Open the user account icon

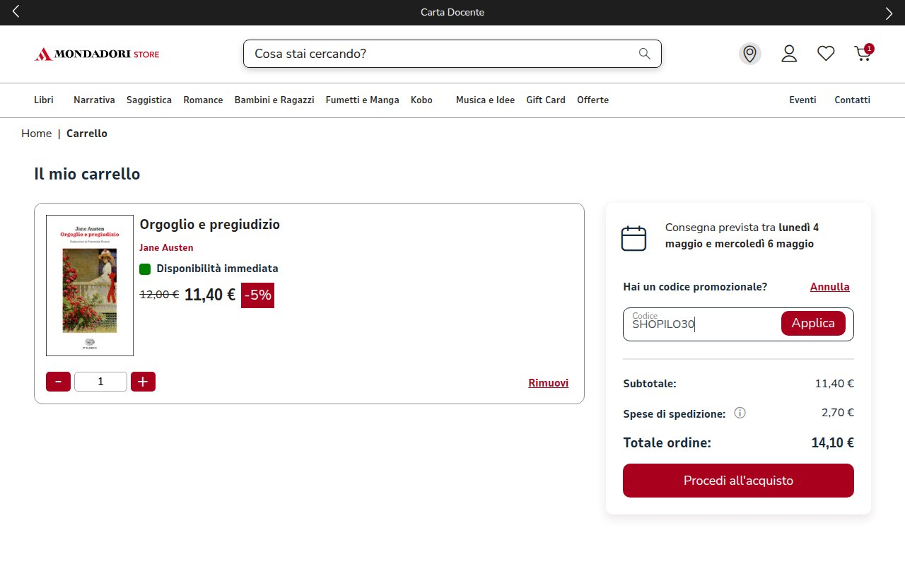789,54
